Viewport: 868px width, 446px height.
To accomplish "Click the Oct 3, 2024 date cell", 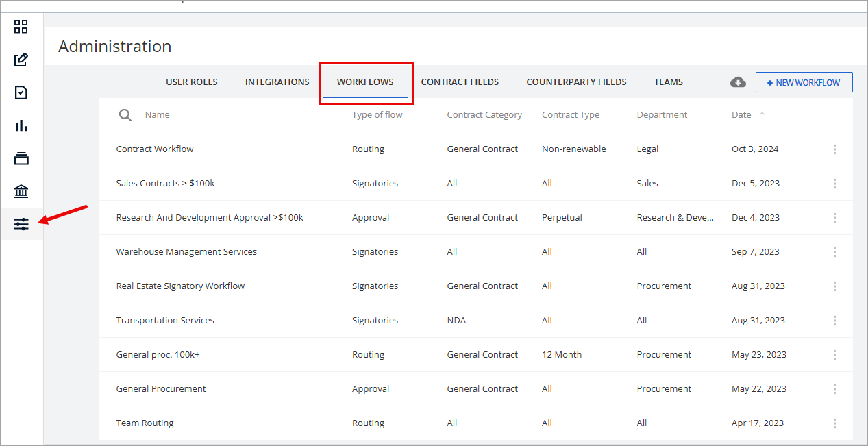I will 755,149.
